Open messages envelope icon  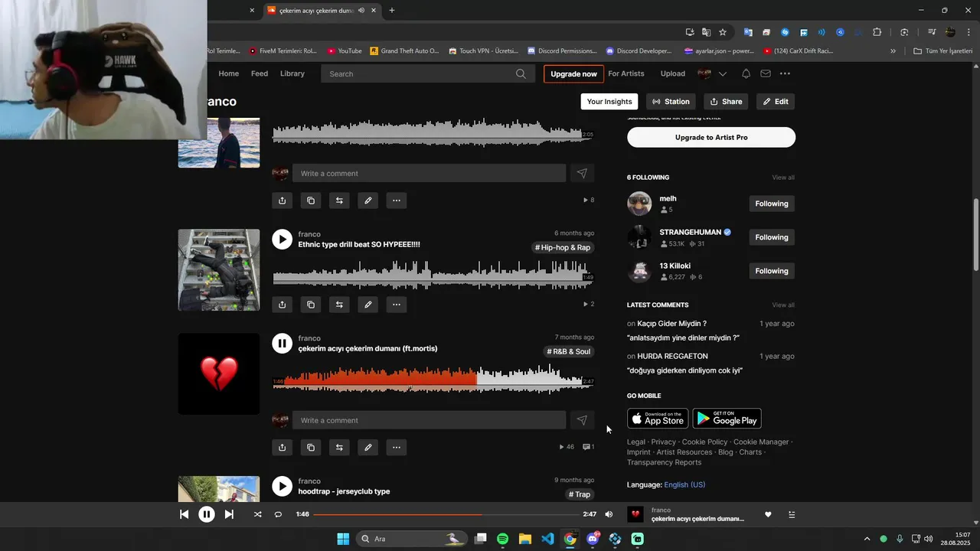click(765, 73)
